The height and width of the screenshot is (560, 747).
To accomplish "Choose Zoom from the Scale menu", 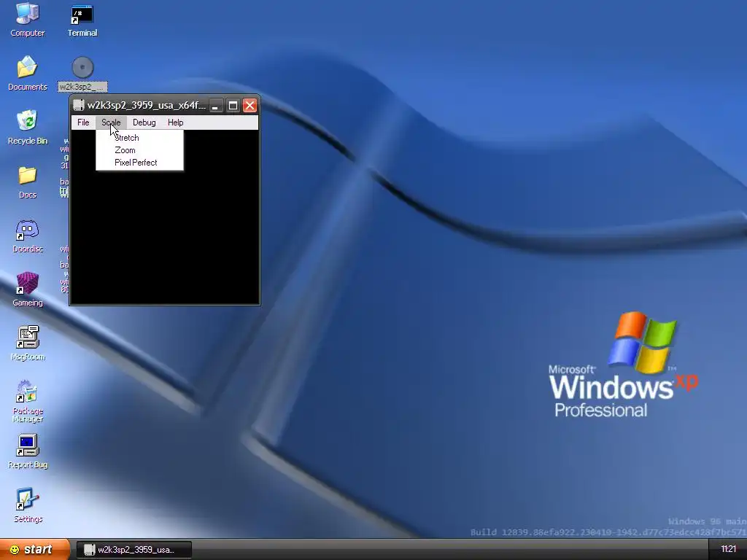I will [x=139, y=150].
